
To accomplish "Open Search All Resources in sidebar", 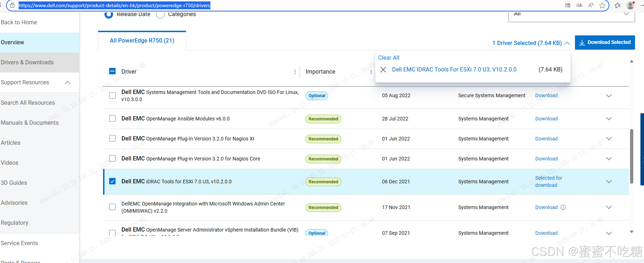I will coord(28,103).
